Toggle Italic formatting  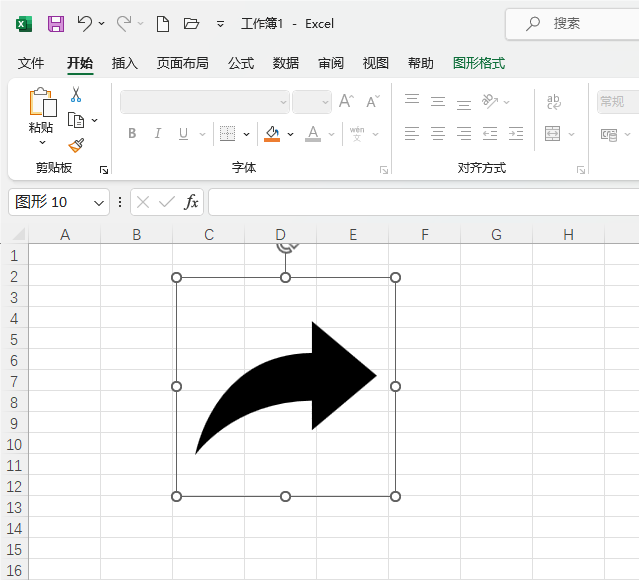tap(158, 133)
